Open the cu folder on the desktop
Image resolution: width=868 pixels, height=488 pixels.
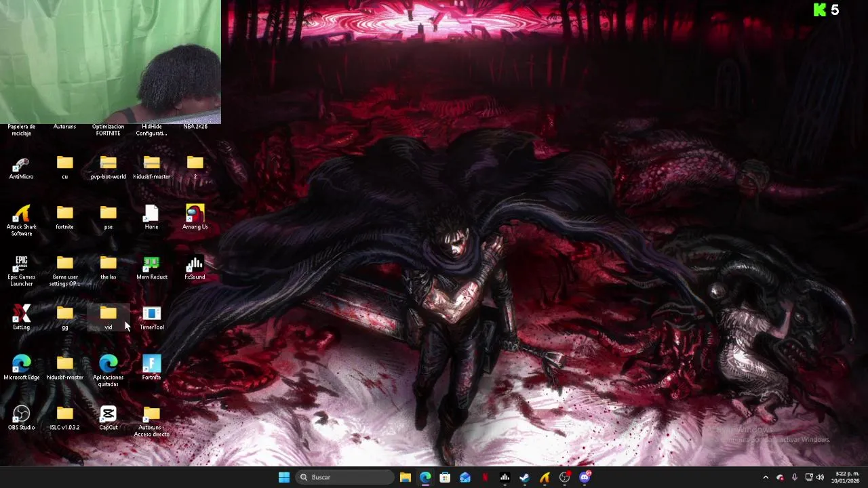[x=64, y=167]
